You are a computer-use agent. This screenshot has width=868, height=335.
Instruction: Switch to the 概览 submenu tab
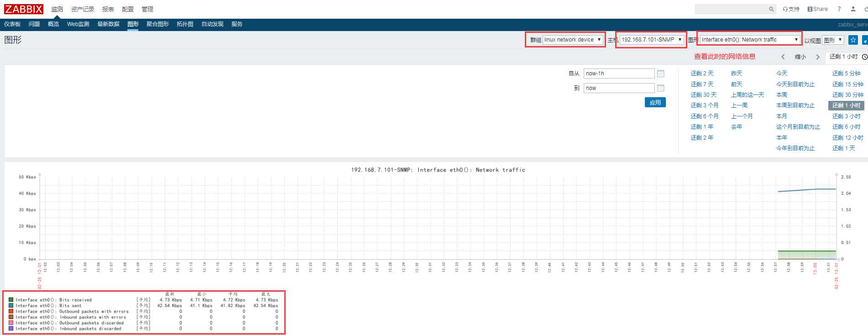pyautogui.click(x=53, y=24)
